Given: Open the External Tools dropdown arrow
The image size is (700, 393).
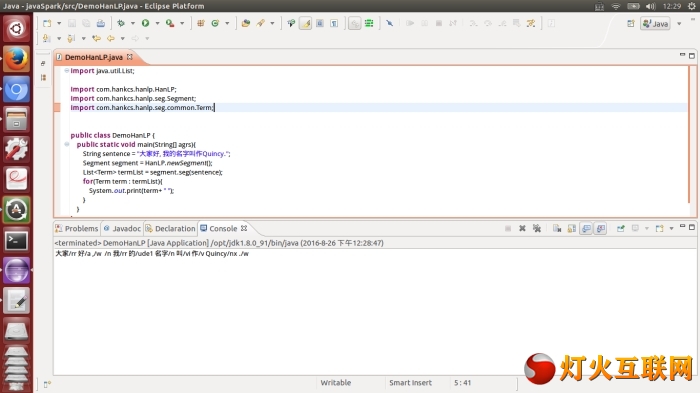Looking at the screenshot, I should pyautogui.click(x=182, y=23).
